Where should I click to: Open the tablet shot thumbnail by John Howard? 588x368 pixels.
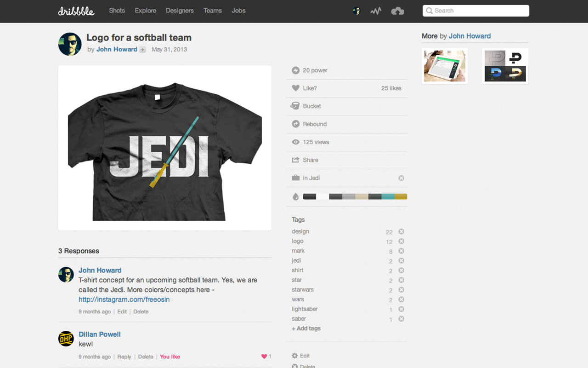pos(444,66)
